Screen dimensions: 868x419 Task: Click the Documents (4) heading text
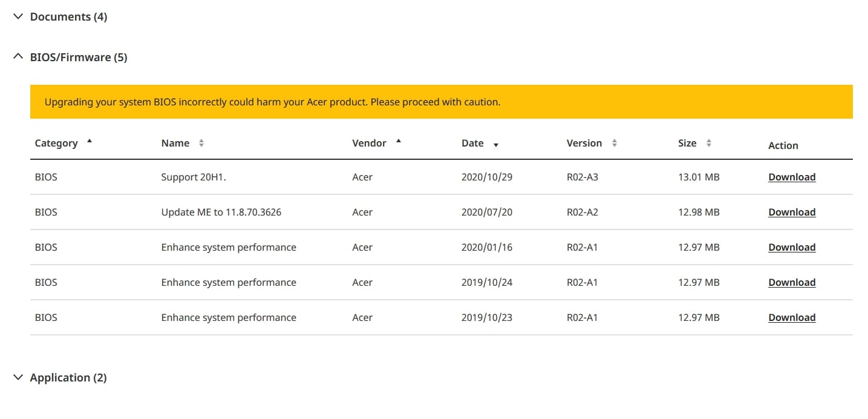(68, 17)
